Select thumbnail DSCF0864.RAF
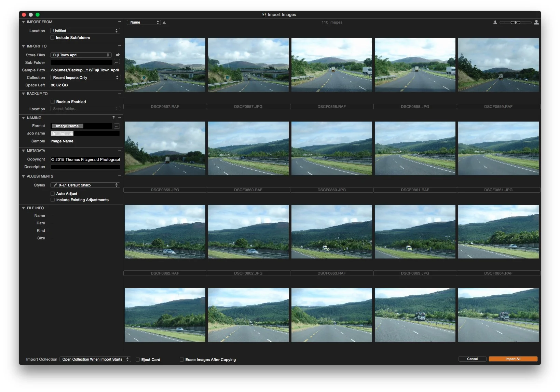 click(498, 232)
